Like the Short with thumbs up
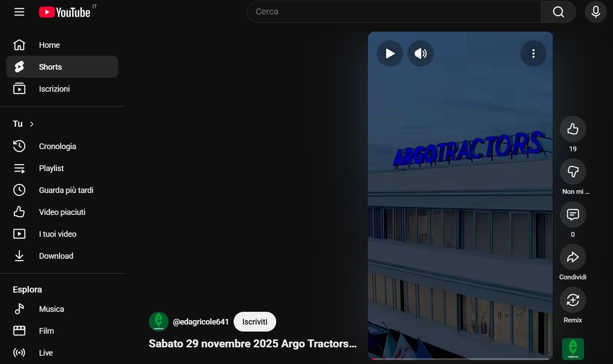This screenshot has height=364, width=613. [573, 129]
